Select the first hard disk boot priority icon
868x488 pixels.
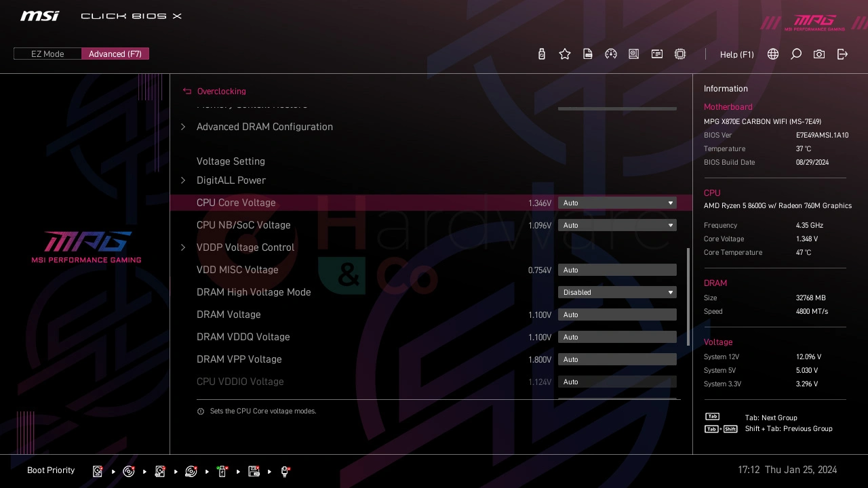pyautogui.click(x=98, y=471)
